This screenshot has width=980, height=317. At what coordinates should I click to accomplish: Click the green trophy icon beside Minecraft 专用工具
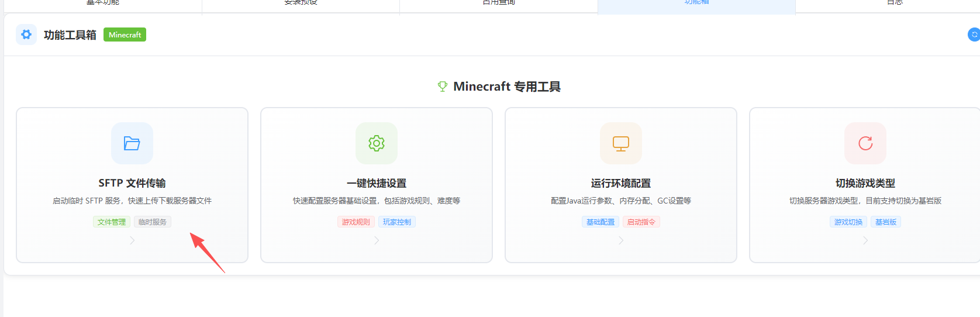click(443, 87)
